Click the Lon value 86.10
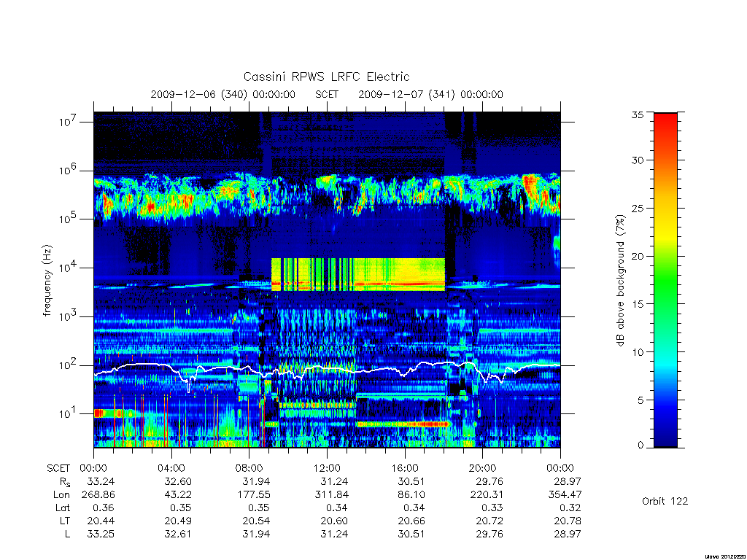 click(411, 495)
